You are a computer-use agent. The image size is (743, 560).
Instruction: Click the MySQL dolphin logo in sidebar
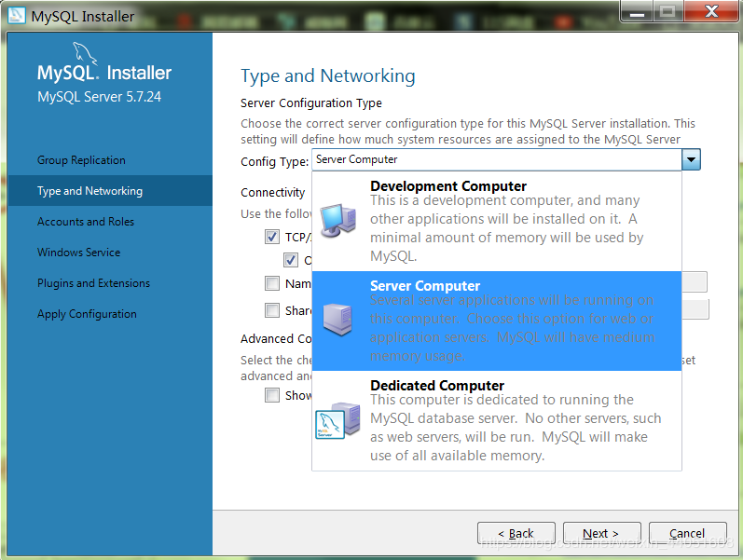85,53
